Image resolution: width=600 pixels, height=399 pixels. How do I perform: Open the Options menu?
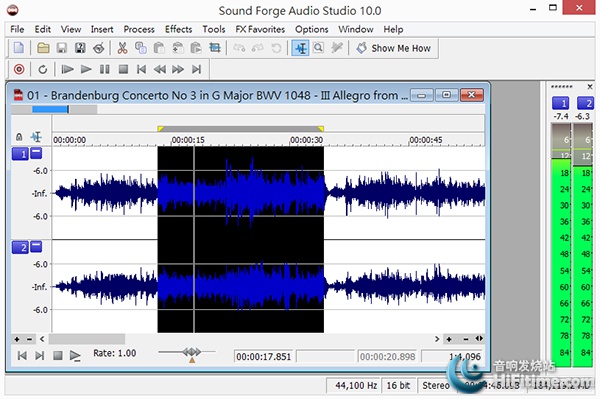coord(311,29)
